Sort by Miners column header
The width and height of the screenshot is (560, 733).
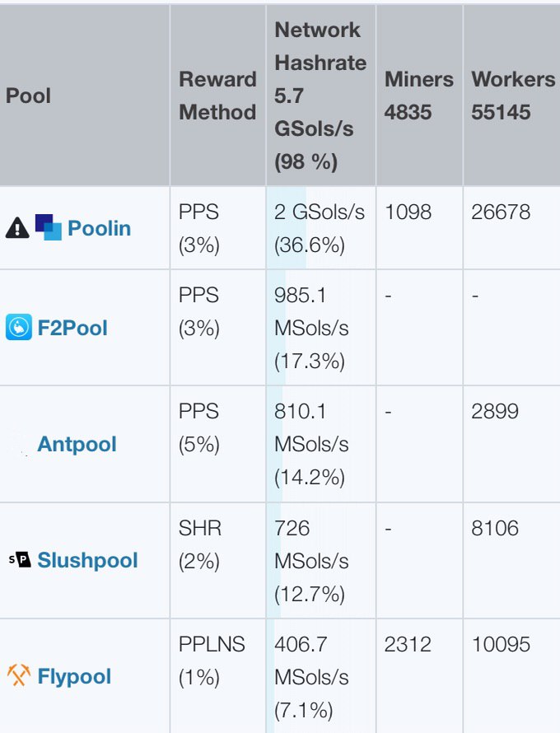tap(418, 96)
